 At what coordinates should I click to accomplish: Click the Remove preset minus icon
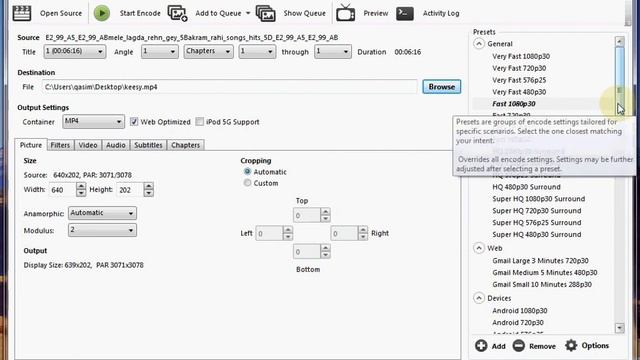coord(519,346)
